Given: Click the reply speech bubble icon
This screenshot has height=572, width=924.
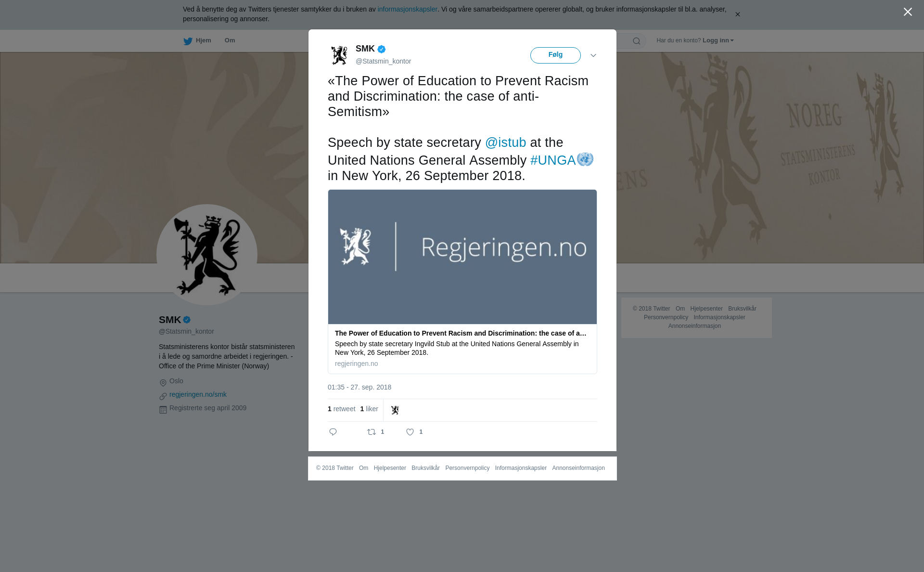Looking at the screenshot, I should (x=333, y=432).
